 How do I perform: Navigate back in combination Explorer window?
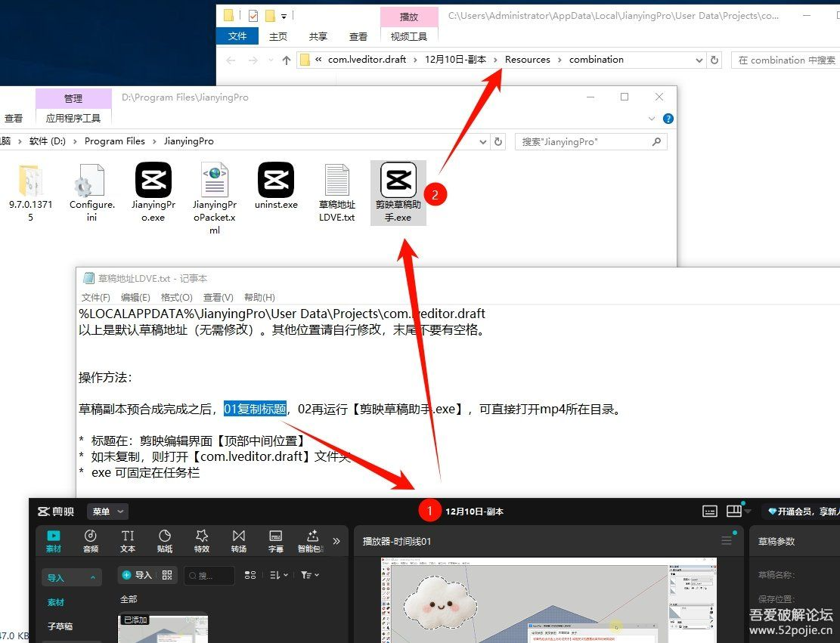(231, 60)
